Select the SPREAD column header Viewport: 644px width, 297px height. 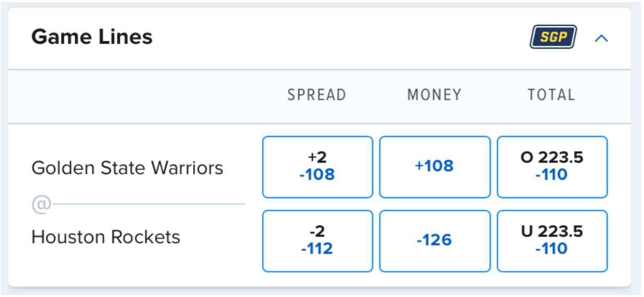pyautogui.click(x=317, y=95)
